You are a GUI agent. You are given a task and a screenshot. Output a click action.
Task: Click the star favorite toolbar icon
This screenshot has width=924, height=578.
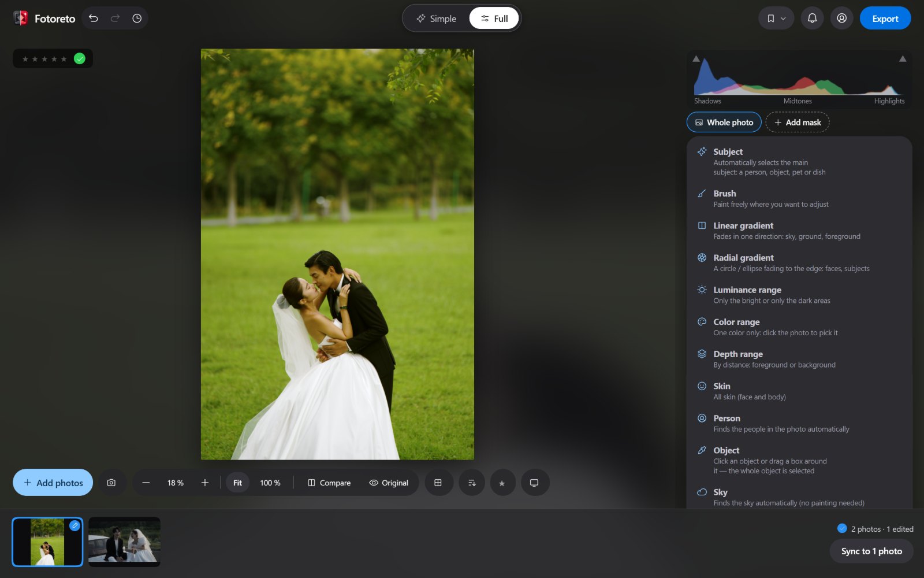click(502, 483)
